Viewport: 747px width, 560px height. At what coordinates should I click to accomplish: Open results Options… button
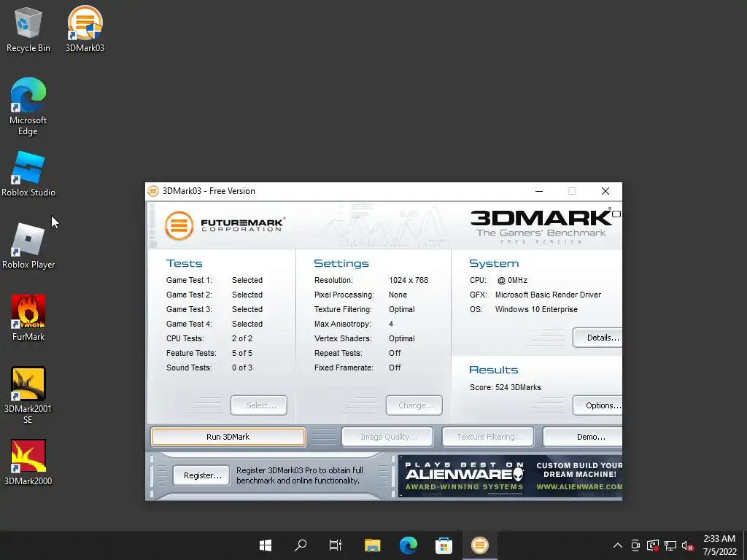click(x=597, y=405)
